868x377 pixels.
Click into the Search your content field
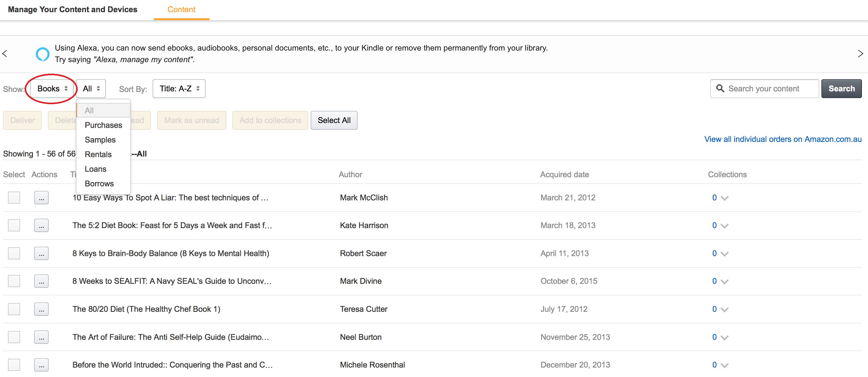pyautogui.click(x=770, y=89)
